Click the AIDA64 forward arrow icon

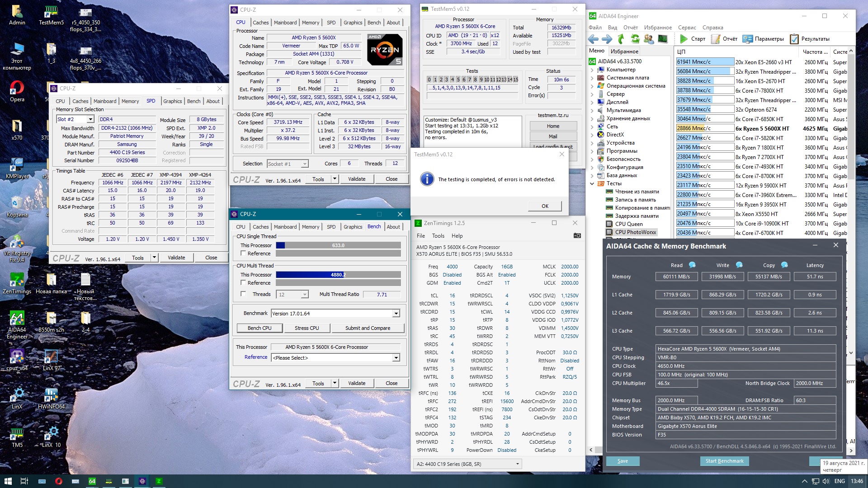pyautogui.click(x=607, y=39)
